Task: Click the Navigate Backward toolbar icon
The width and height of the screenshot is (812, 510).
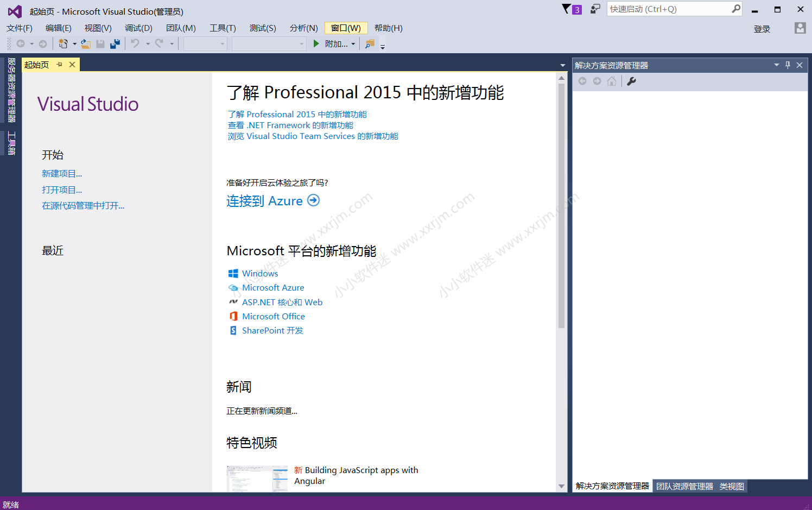Action: pos(21,44)
